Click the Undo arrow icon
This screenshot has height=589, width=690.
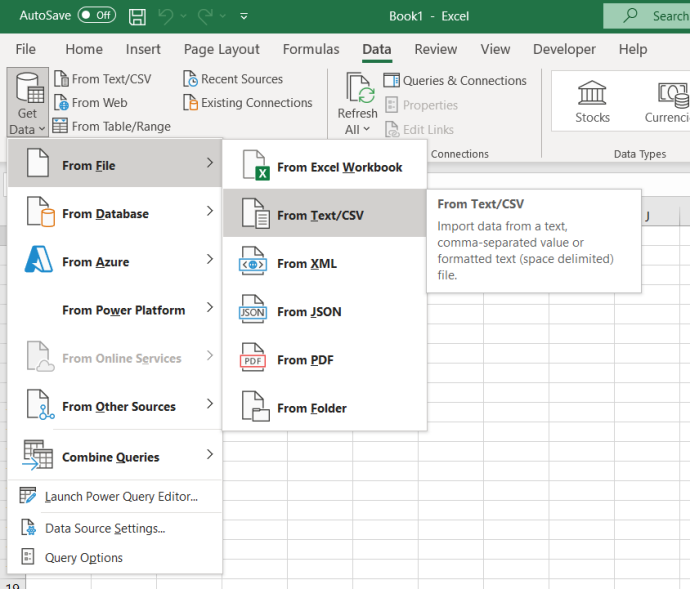point(166,16)
